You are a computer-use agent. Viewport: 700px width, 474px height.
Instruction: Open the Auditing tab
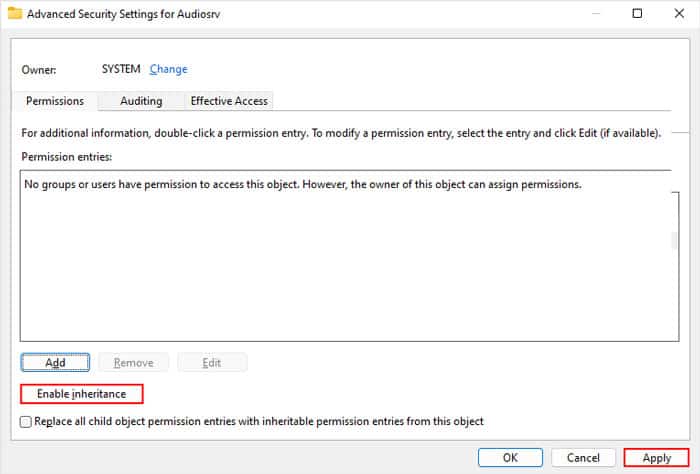tap(141, 101)
